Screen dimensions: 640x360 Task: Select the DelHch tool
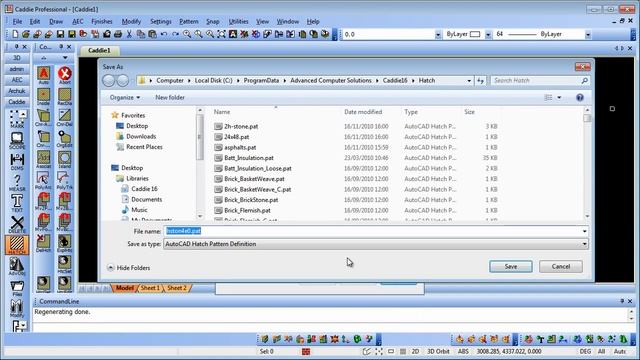(x=44, y=243)
